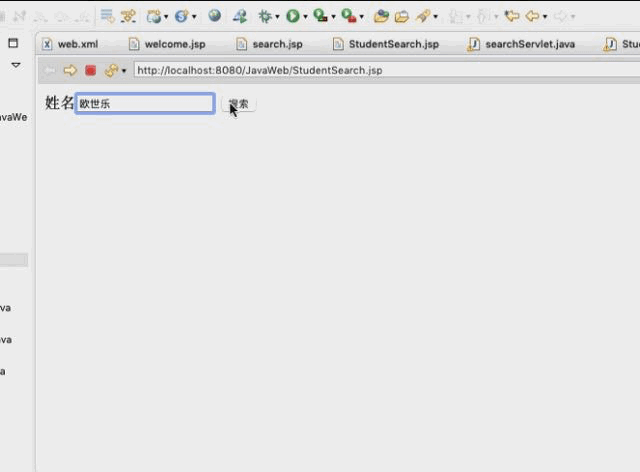Click the skip breakpoints style toolbar icon
The height and width of the screenshot is (472, 640).
[128, 16]
